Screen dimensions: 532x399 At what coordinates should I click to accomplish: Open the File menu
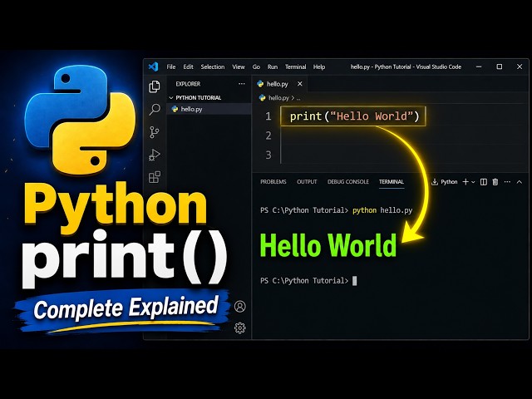pos(171,66)
